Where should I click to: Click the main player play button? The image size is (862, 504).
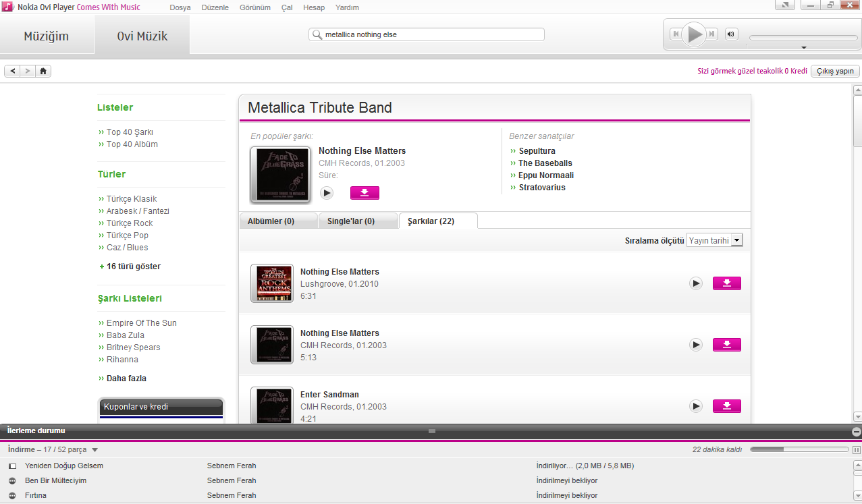693,34
